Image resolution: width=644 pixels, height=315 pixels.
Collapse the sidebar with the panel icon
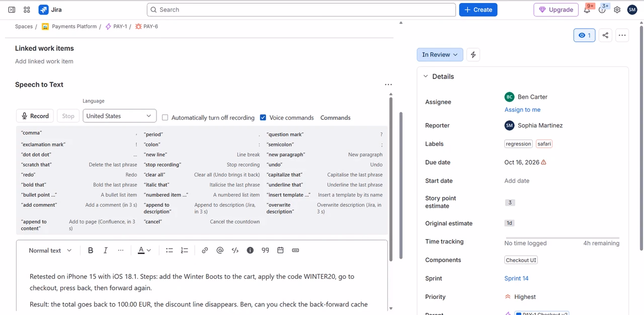coord(12,10)
